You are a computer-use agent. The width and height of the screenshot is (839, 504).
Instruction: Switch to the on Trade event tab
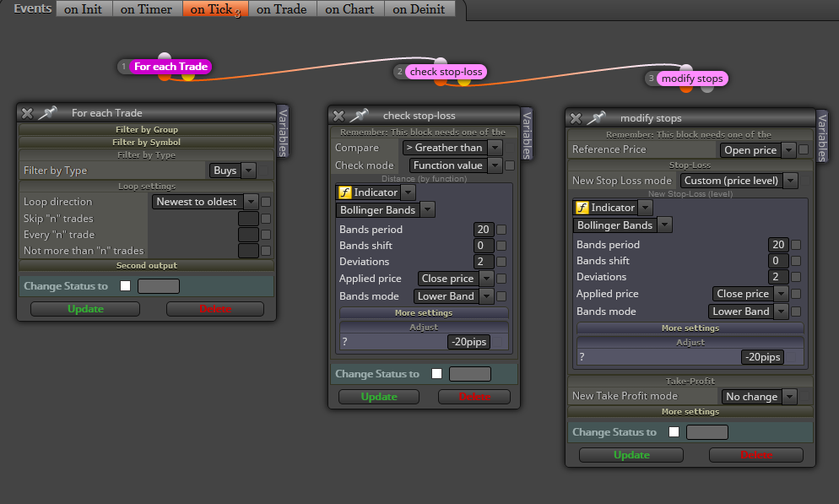click(x=281, y=9)
